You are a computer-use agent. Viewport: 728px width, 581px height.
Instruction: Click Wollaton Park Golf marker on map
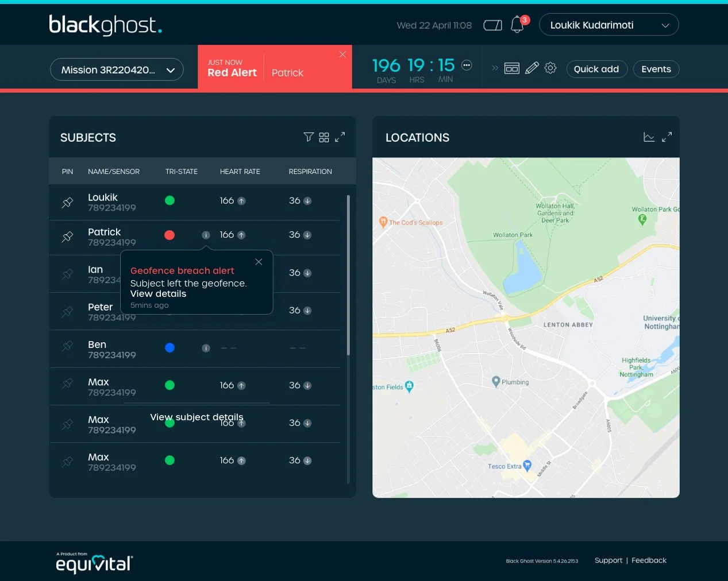tap(642, 219)
